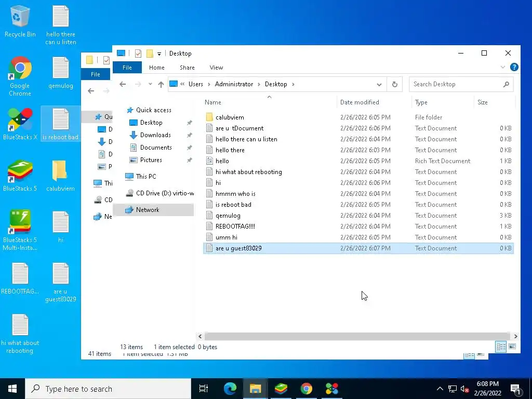Open the File tab of the background Explorer window
This screenshot has width=532, height=399.
[x=96, y=74]
